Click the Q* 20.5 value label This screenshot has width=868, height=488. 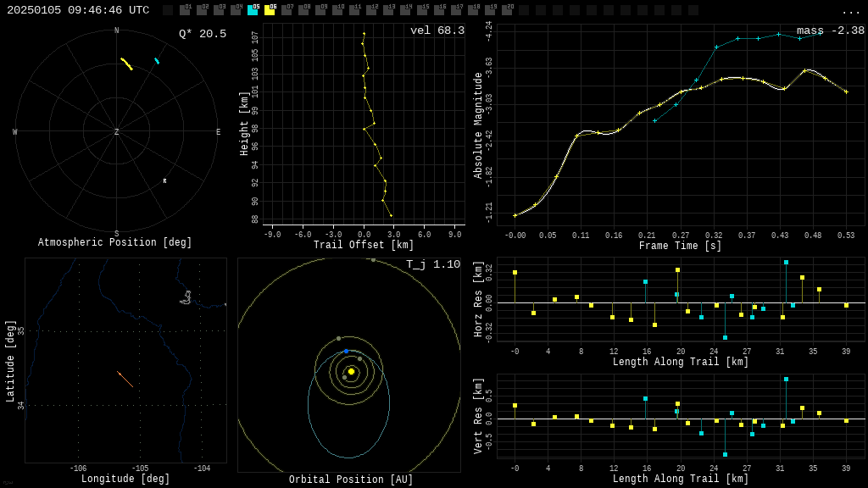[202, 34]
